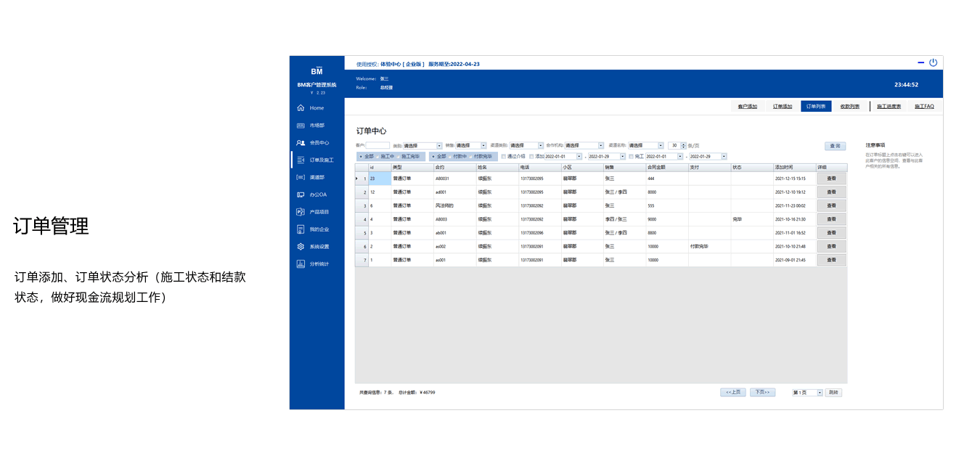Open the 施工进度表 tab
This screenshot has width=980, height=474.
(x=889, y=107)
